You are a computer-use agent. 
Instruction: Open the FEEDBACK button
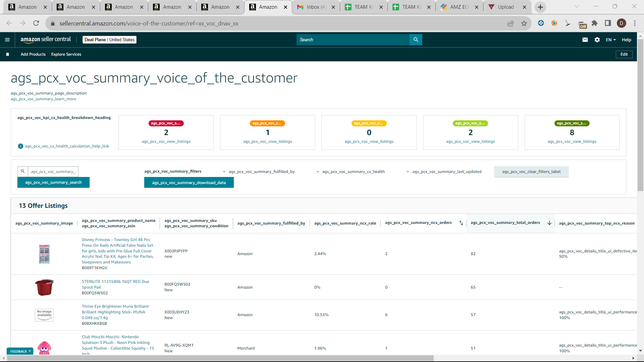18,351
